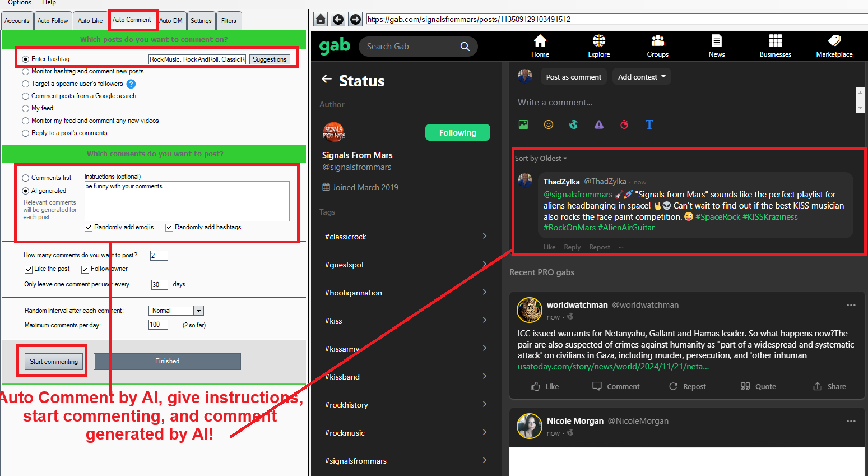This screenshot has width=868, height=476.
Task: Click the Finished progress bar
Action: [167, 362]
